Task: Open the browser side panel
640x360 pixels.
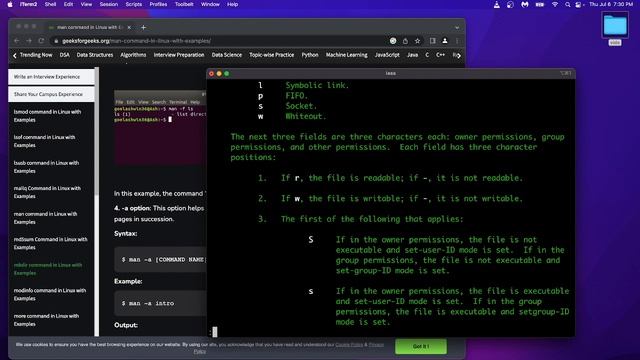Action: pyautogui.click(x=433, y=41)
